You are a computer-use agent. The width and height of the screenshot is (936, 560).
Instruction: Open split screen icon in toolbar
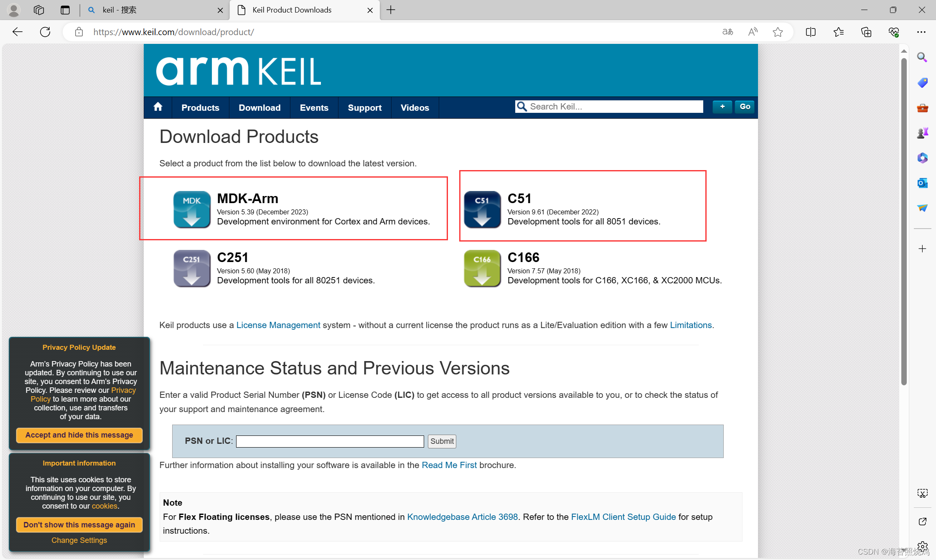coord(811,32)
